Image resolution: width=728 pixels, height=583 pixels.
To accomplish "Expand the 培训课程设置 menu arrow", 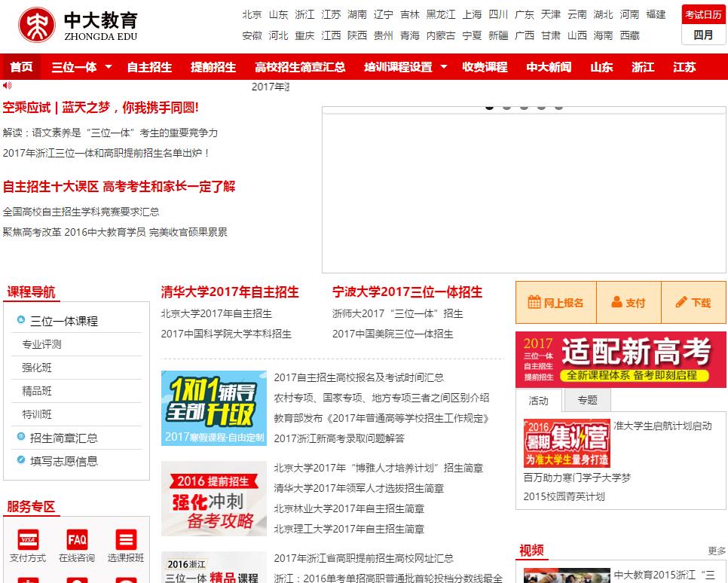I will click(443, 67).
